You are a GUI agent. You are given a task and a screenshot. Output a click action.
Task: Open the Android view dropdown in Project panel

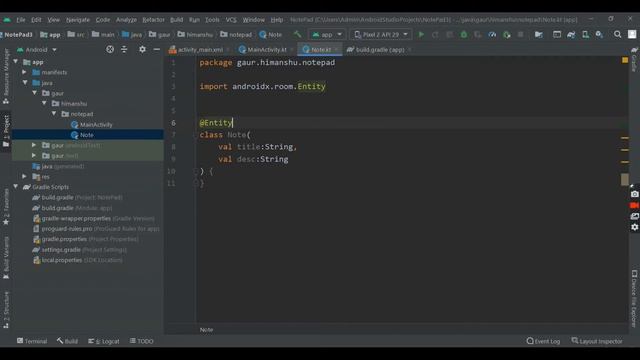(x=37, y=49)
